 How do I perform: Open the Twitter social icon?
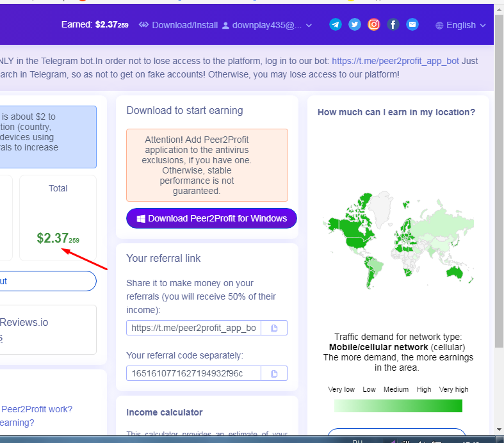[x=355, y=24]
